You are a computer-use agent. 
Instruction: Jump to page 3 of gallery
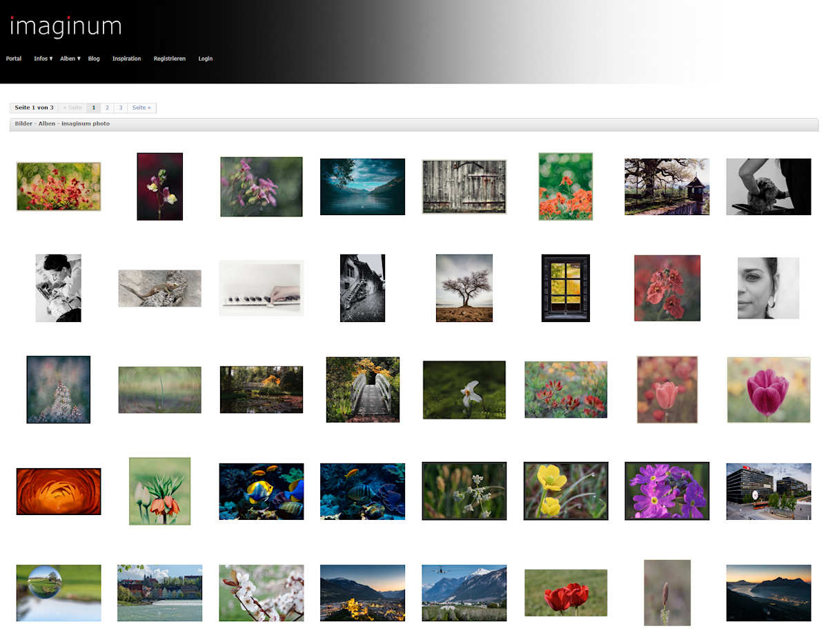(x=120, y=108)
